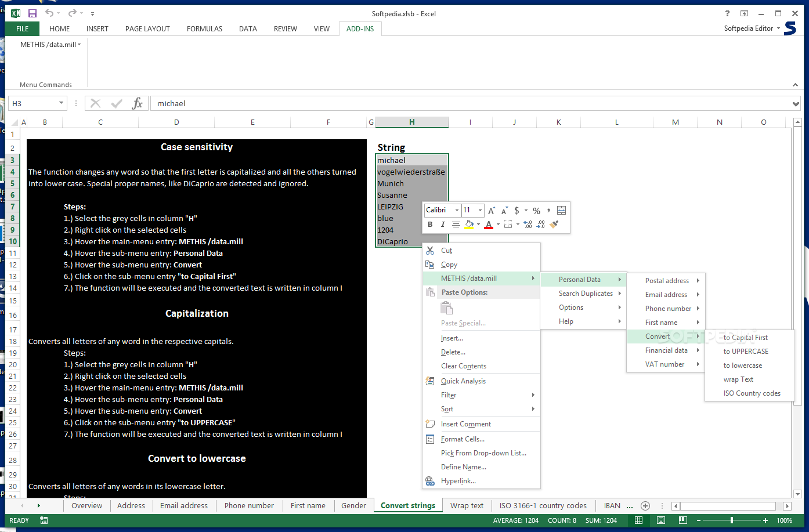The height and width of the screenshot is (532, 809).
Task: Expand the Name Box dropdown arrow
Action: tap(61, 103)
